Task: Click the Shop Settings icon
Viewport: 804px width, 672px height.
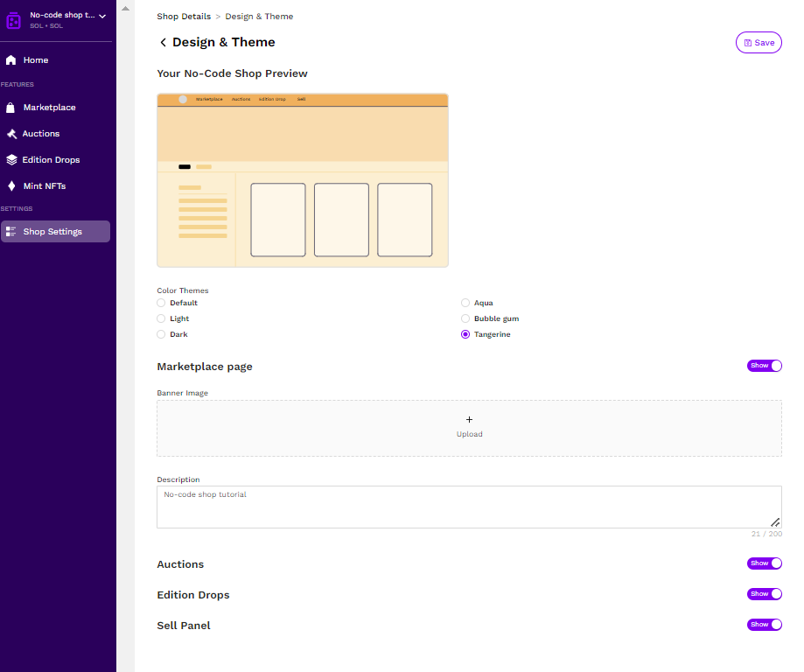Action: pyautogui.click(x=11, y=232)
